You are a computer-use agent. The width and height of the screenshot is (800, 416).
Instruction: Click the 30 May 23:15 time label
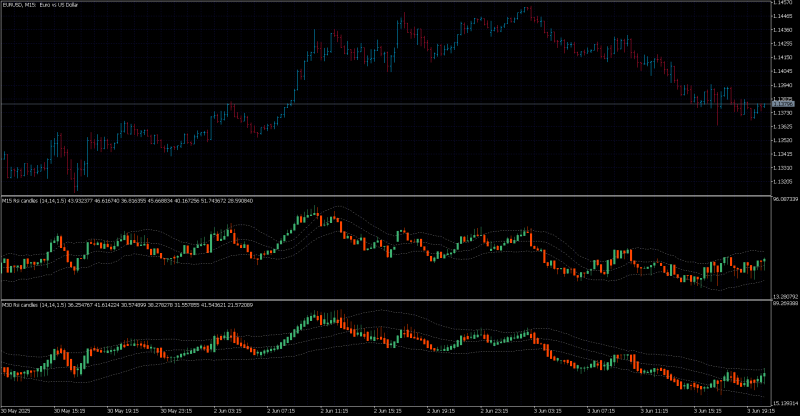(176, 410)
